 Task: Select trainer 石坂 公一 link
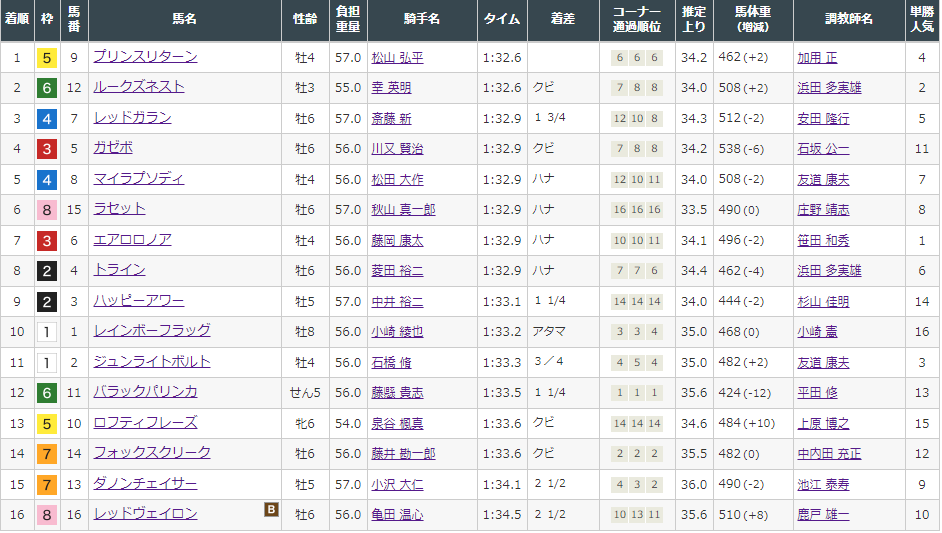[x=823, y=148]
